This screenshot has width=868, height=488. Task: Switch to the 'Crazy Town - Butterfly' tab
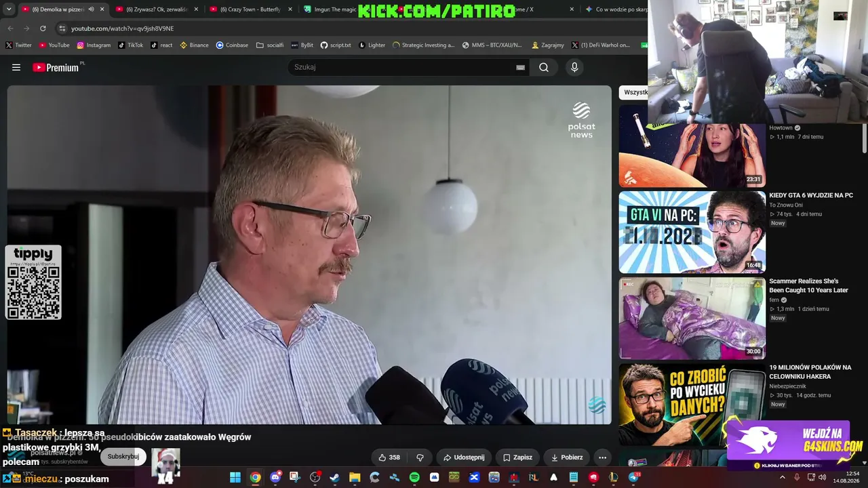(250, 9)
